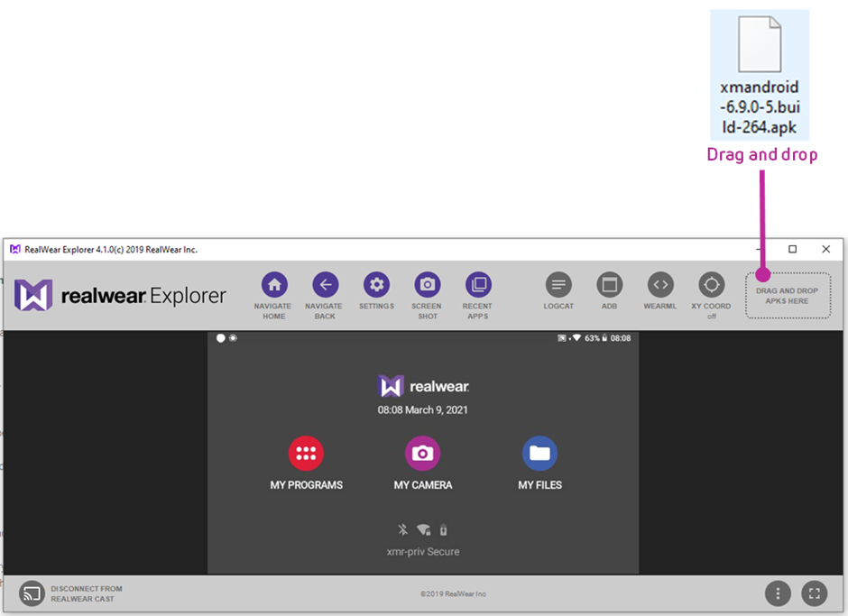This screenshot has height=616, width=848.
Task: Launch My Camera on the device screen
Action: click(422, 453)
